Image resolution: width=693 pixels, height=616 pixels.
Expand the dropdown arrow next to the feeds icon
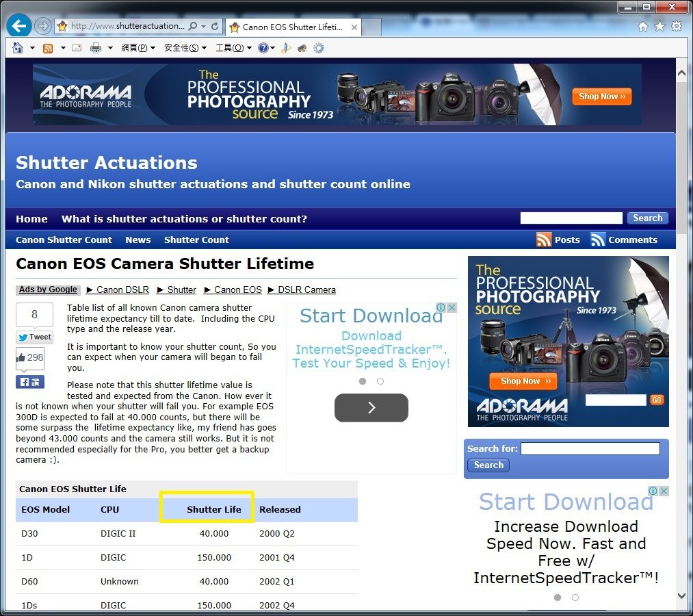click(x=63, y=48)
